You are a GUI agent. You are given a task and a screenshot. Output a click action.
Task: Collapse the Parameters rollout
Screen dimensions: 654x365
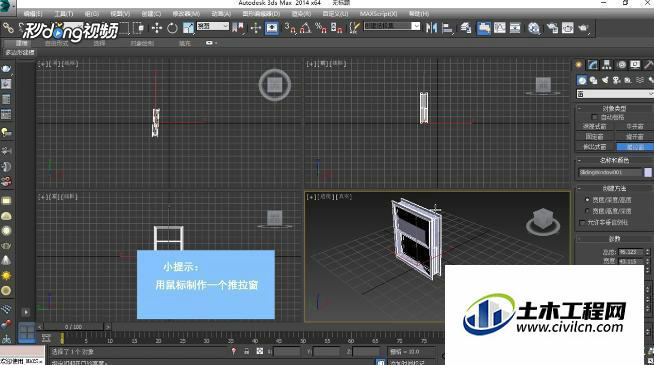(x=615, y=239)
